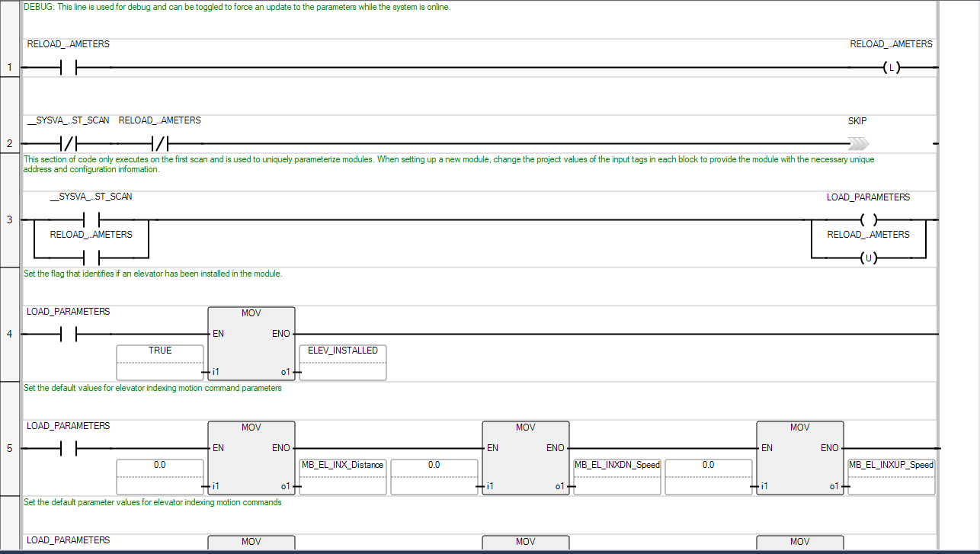Select the first-scan contact on rung 3

click(91, 220)
